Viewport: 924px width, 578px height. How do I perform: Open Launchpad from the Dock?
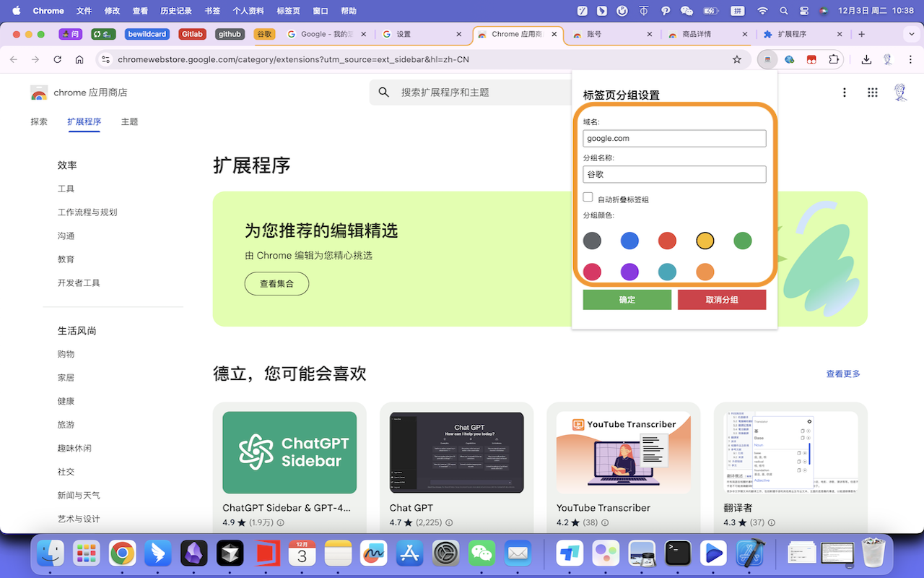pyautogui.click(x=86, y=553)
